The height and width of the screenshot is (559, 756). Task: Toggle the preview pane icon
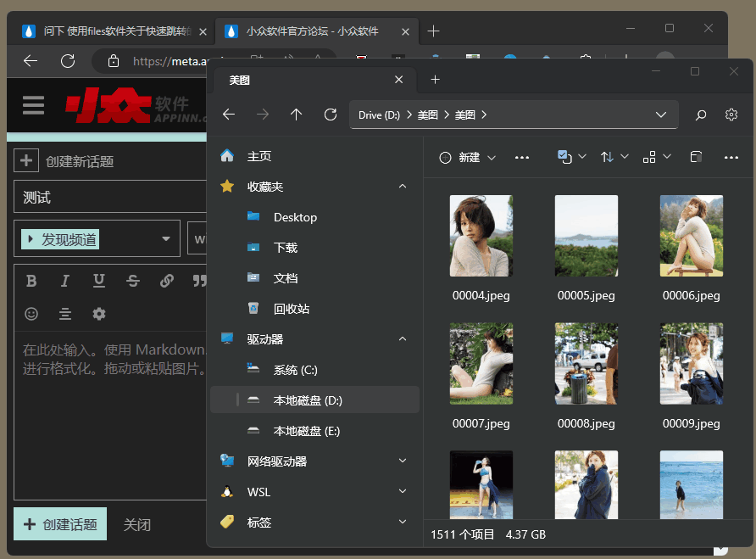click(695, 157)
